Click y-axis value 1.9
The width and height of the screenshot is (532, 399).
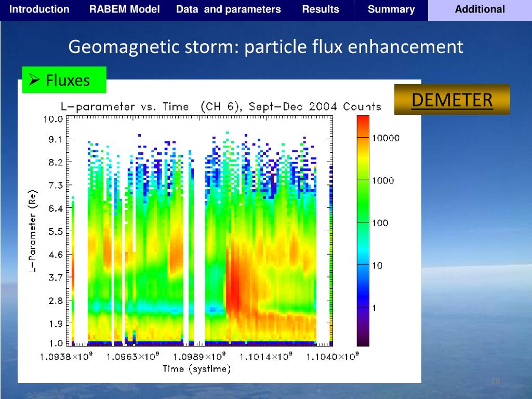pos(56,324)
